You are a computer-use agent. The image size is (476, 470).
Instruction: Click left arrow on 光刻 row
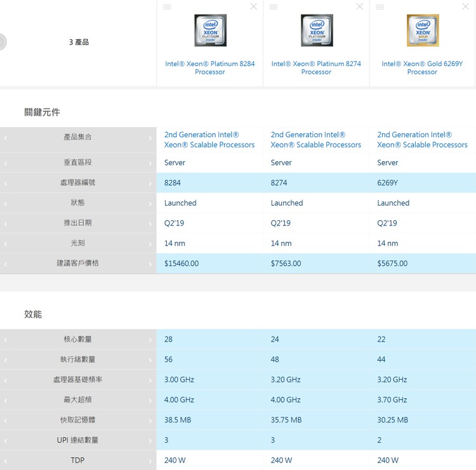tap(6, 244)
